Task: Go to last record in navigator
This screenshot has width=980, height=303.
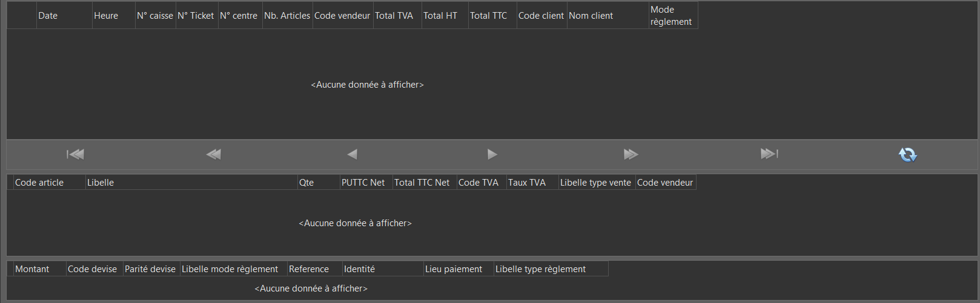Action: pos(769,154)
